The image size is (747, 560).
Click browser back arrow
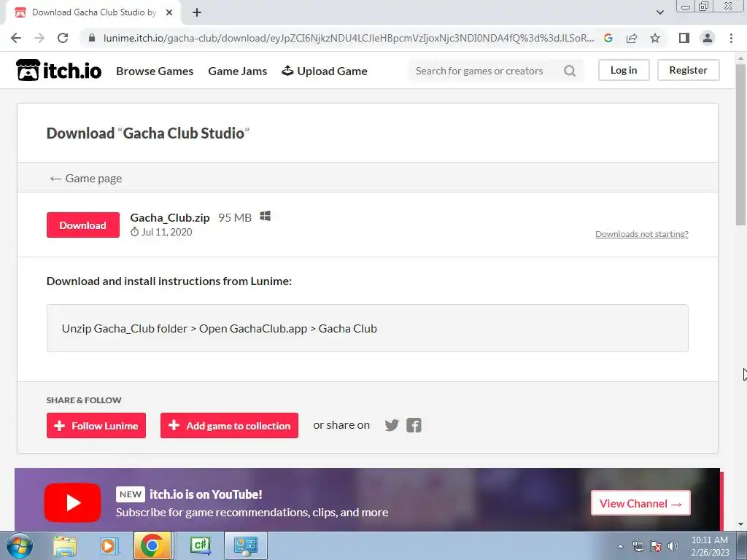point(16,38)
